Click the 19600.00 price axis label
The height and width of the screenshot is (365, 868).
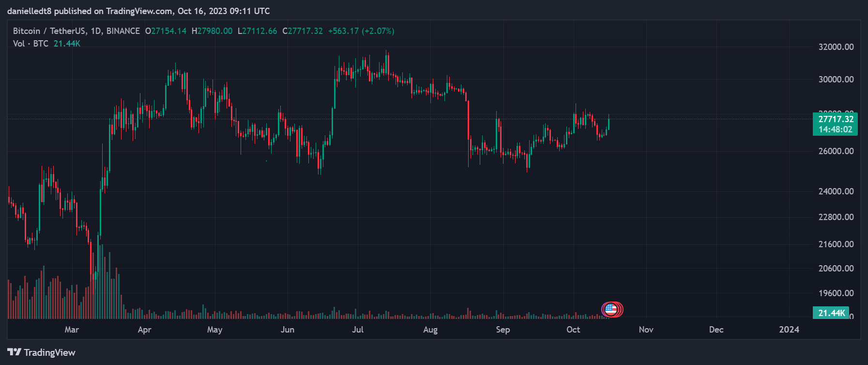(x=836, y=293)
